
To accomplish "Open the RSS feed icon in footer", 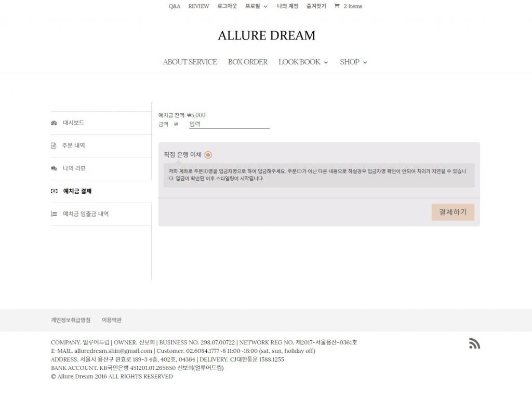I will point(474,343).
